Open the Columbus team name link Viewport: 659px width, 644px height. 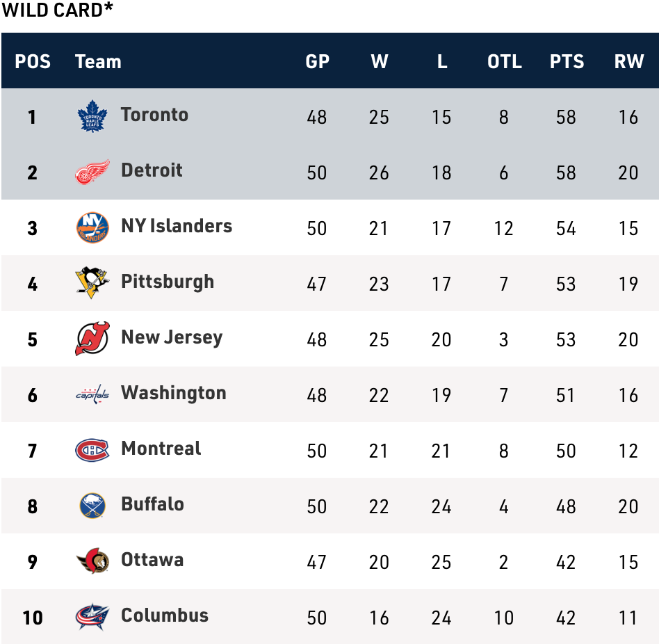165,615
